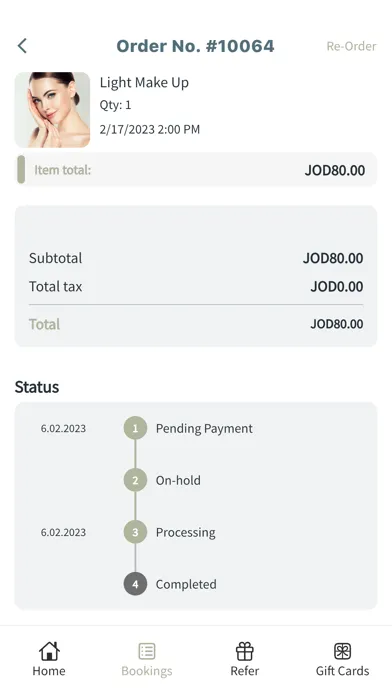Click the Re-Order link
Screen dimensions: 392x696
tap(351, 46)
